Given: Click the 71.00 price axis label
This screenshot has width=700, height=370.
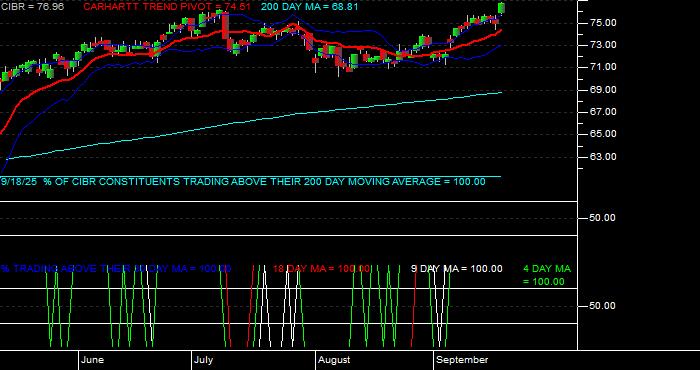Looking at the screenshot, I should tap(604, 67).
